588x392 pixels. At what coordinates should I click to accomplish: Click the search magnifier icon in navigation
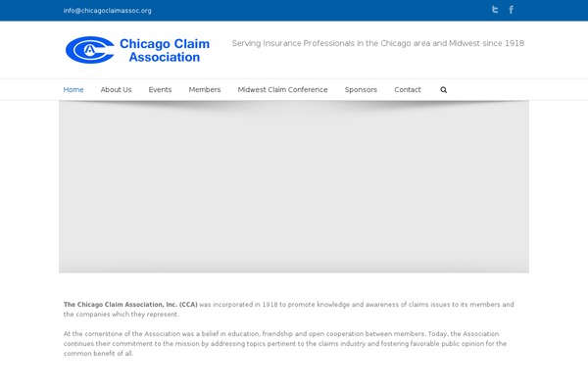(443, 90)
